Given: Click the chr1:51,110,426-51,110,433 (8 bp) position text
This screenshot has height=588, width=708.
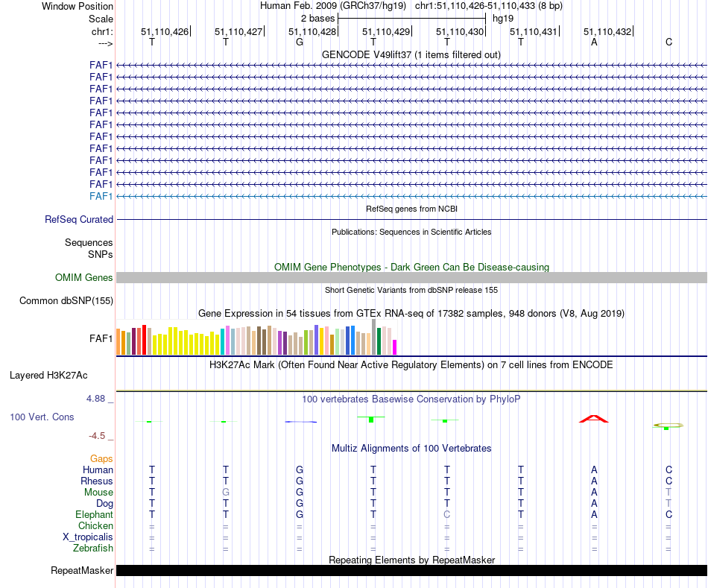Looking at the screenshot, I should coord(489,6).
